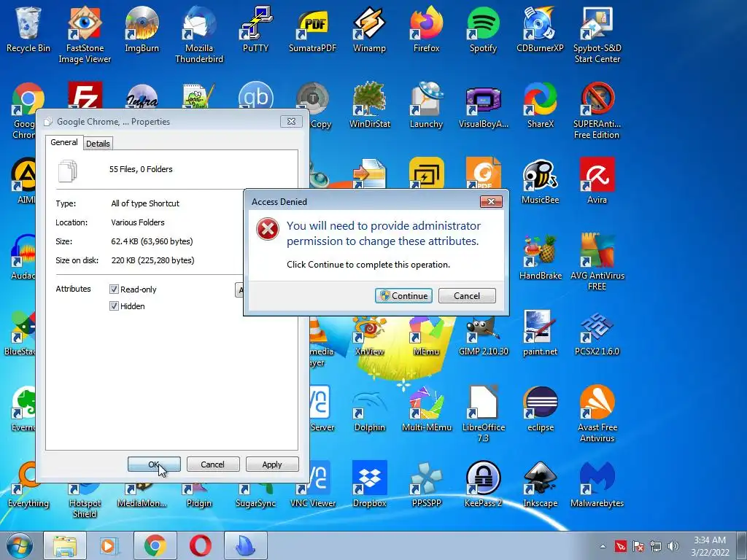
Task: Show hidden system tray icons
Action: tap(603, 546)
